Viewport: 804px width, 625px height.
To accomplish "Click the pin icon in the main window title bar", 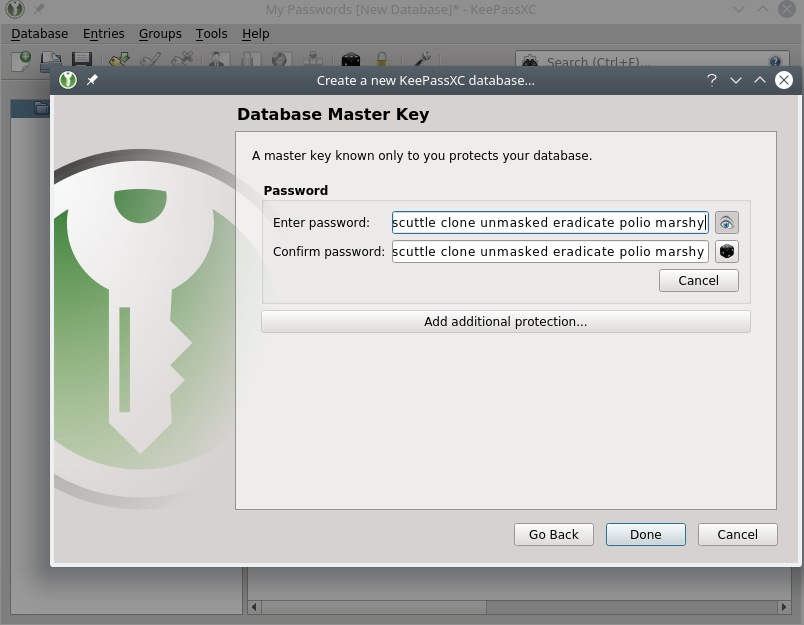I will tap(39, 9).
